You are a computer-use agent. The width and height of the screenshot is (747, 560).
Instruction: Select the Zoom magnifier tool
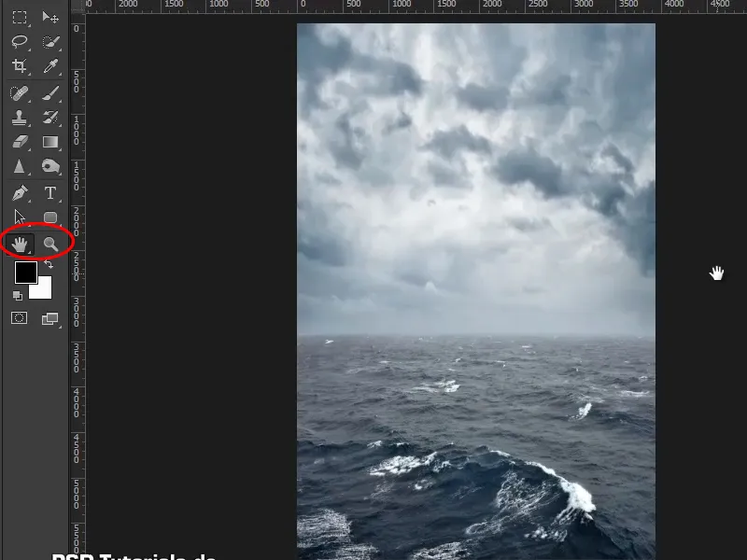click(50, 245)
